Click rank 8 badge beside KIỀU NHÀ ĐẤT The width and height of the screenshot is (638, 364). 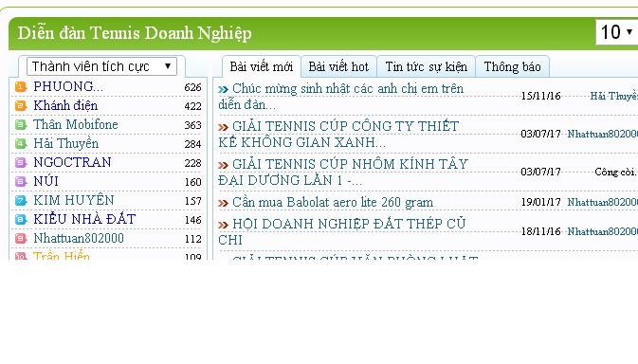(21, 220)
